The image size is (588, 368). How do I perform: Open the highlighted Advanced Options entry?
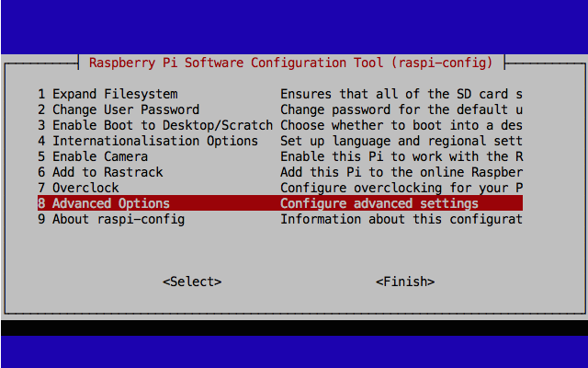pos(104,203)
